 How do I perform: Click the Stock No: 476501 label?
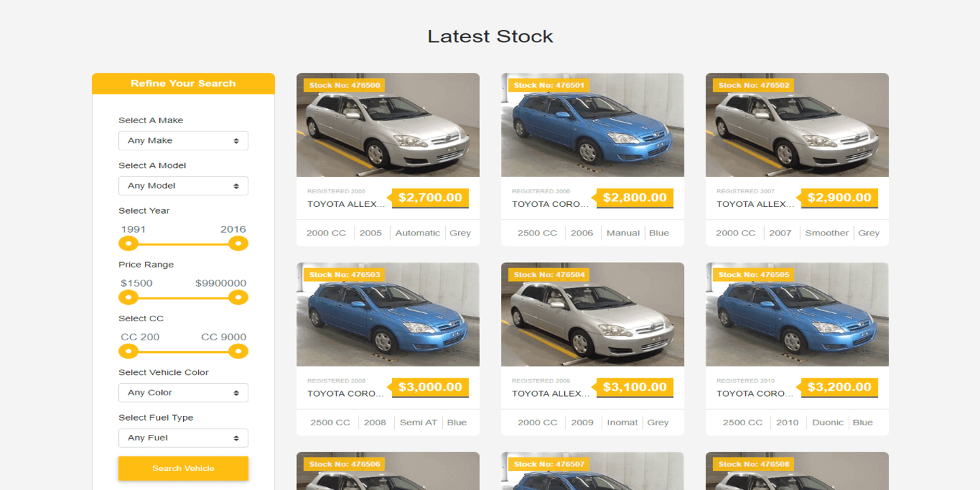point(549,85)
